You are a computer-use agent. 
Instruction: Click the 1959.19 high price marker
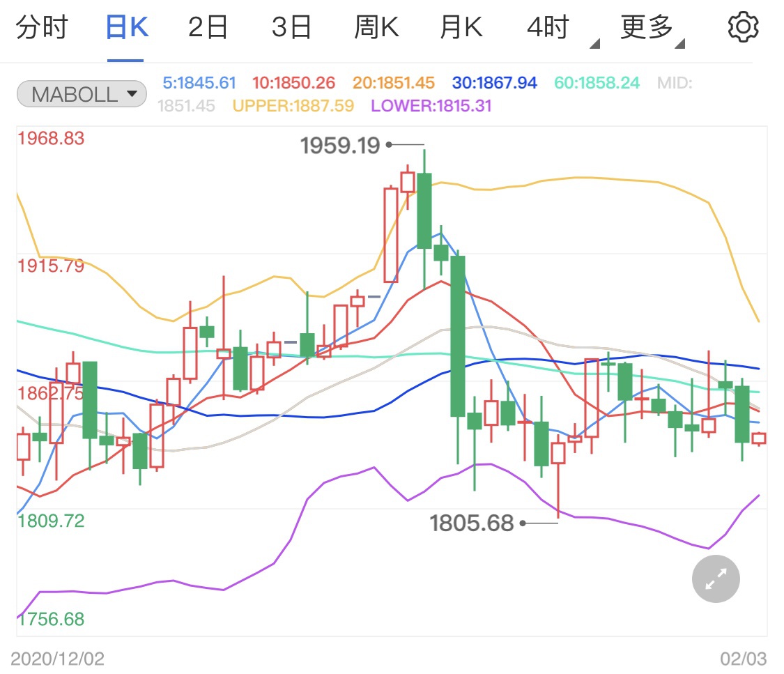(x=340, y=146)
